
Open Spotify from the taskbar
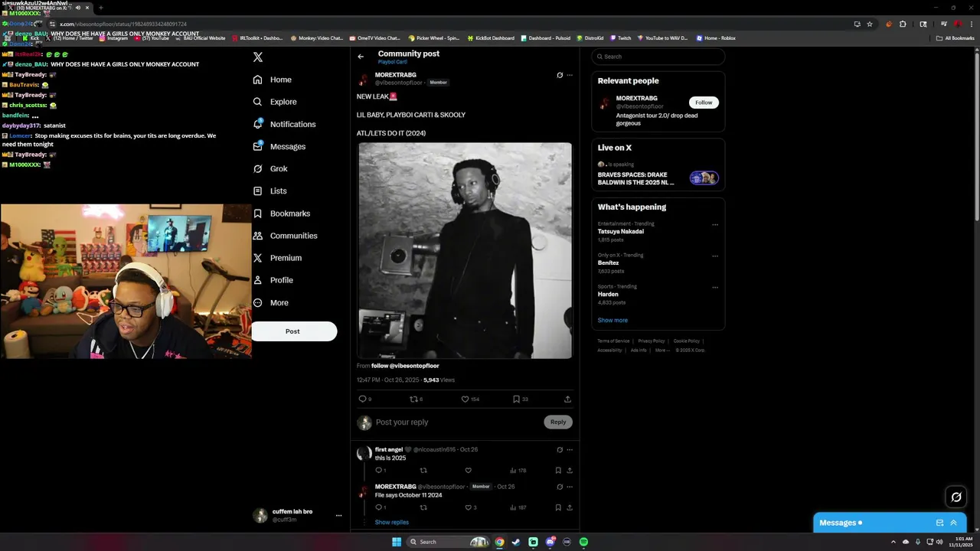click(x=583, y=542)
